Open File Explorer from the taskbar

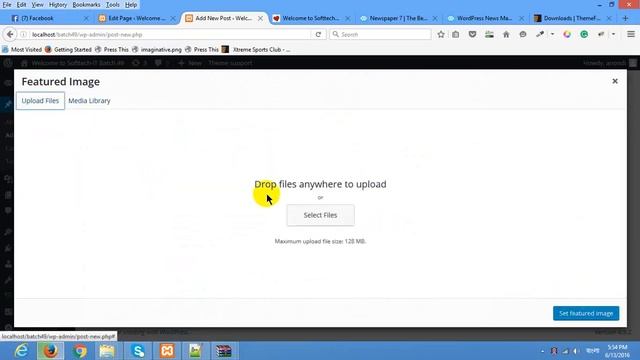click(107, 351)
